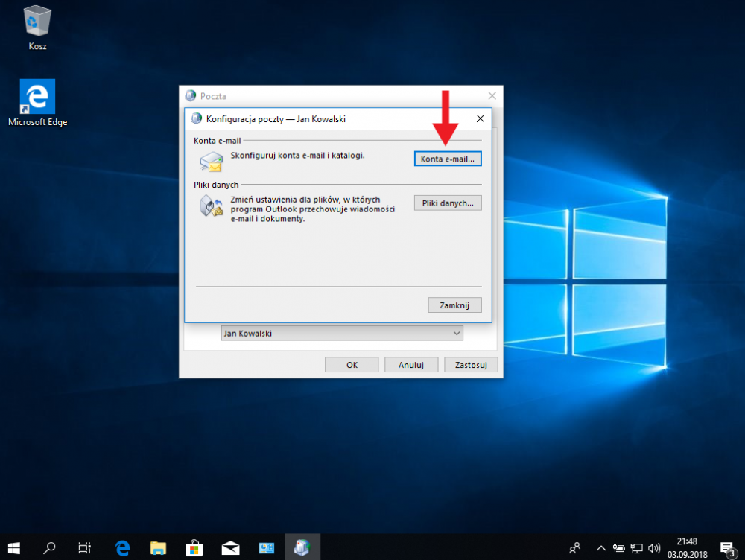The height and width of the screenshot is (560, 745).
Task: Open the People icon in tray
Action: click(x=574, y=548)
